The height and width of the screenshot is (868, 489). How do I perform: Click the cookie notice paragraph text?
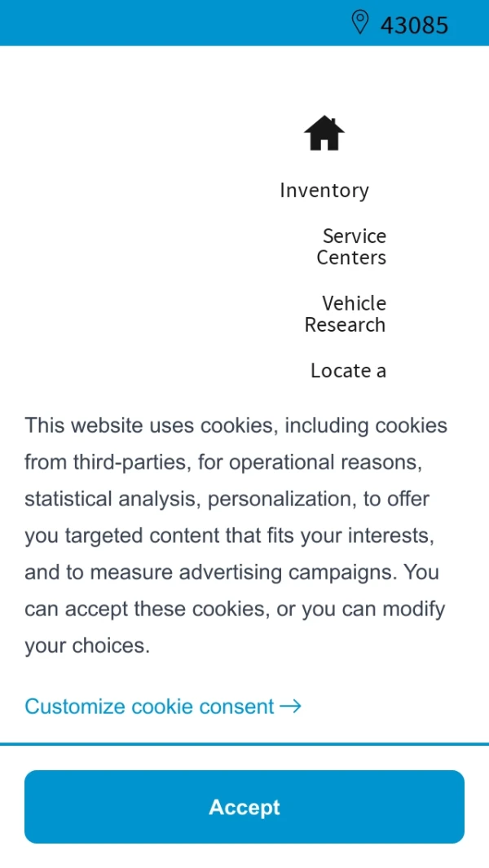pyautogui.click(x=236, y=535)
